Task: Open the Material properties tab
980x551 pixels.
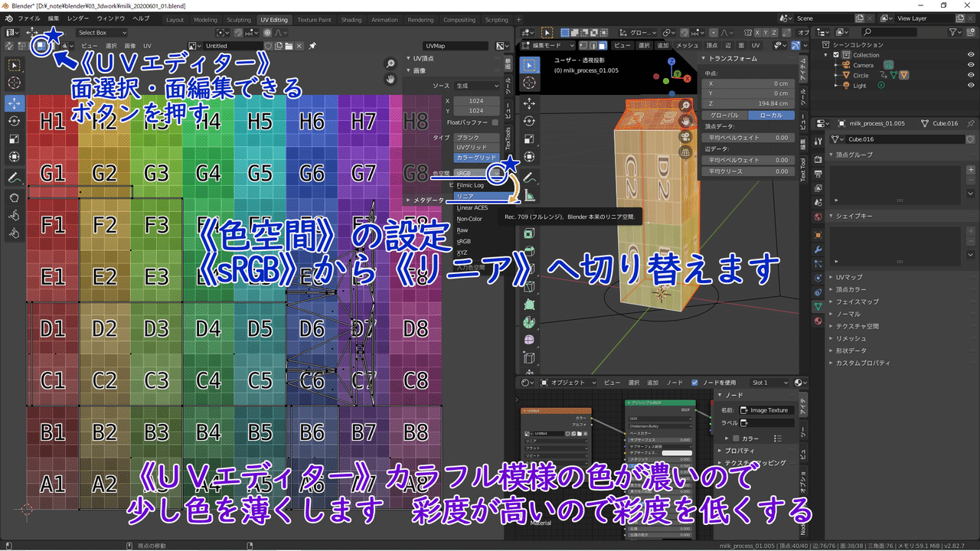Action: point(818,320)
